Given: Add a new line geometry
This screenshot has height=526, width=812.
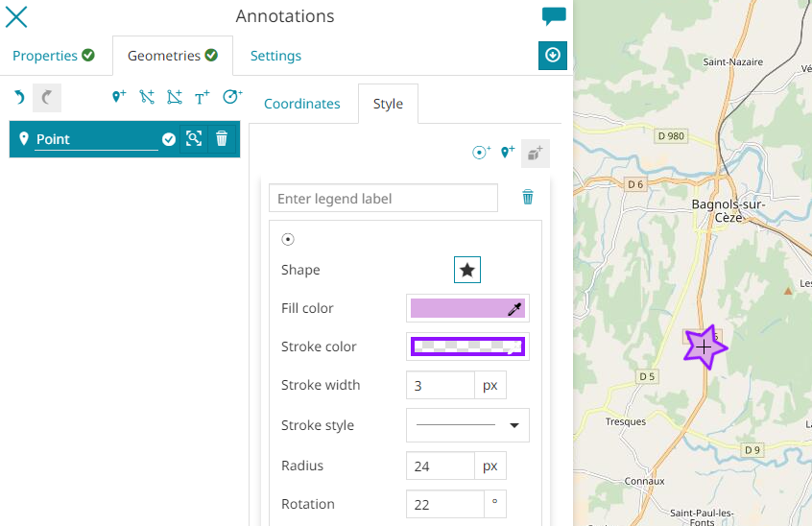Looking at the screenshot, I should click(x=147, y=97).
